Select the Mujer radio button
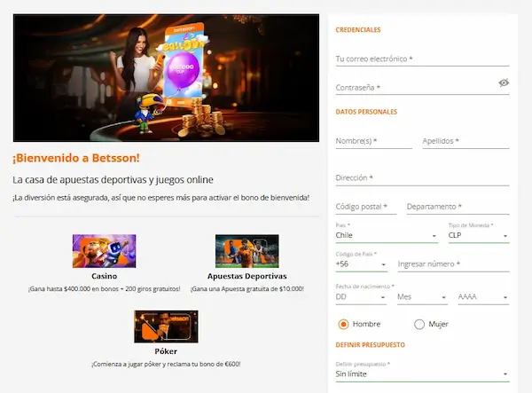 point(419,324)
